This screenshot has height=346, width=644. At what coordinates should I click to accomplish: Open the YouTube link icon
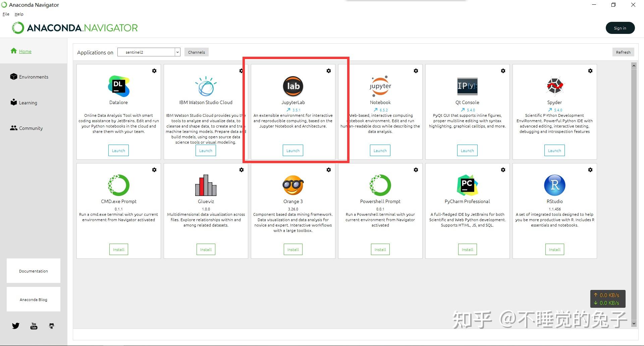click(34, 326)
